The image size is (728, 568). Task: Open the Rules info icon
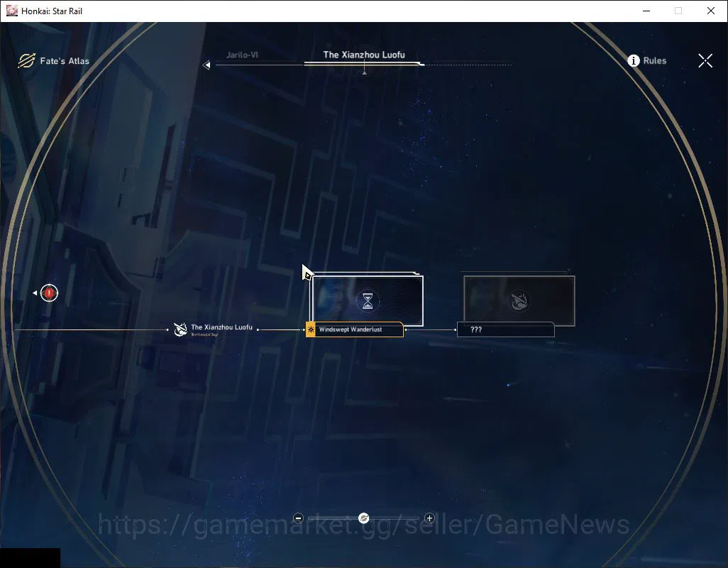634,61
